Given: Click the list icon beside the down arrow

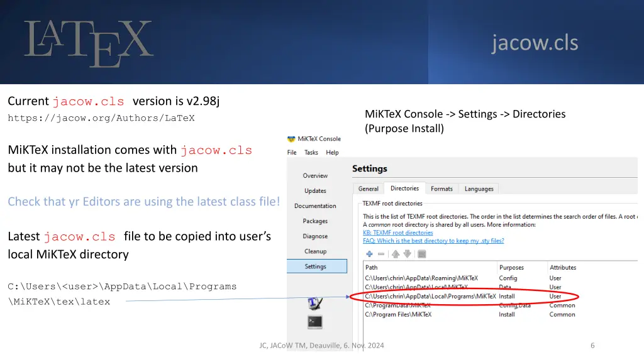Looking at the screenshot, I should click(x=422, y=254).
